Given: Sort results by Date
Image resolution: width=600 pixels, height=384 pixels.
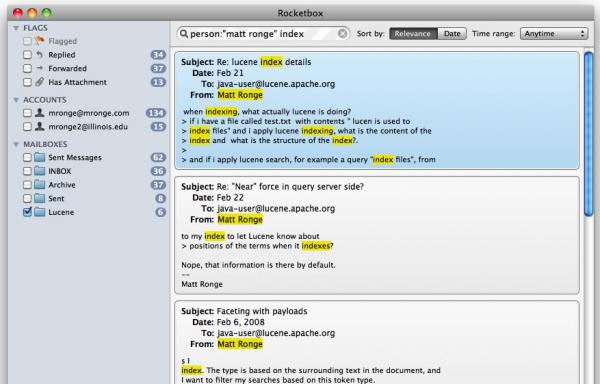Looking at the screenshot, I should coord(452,34).
